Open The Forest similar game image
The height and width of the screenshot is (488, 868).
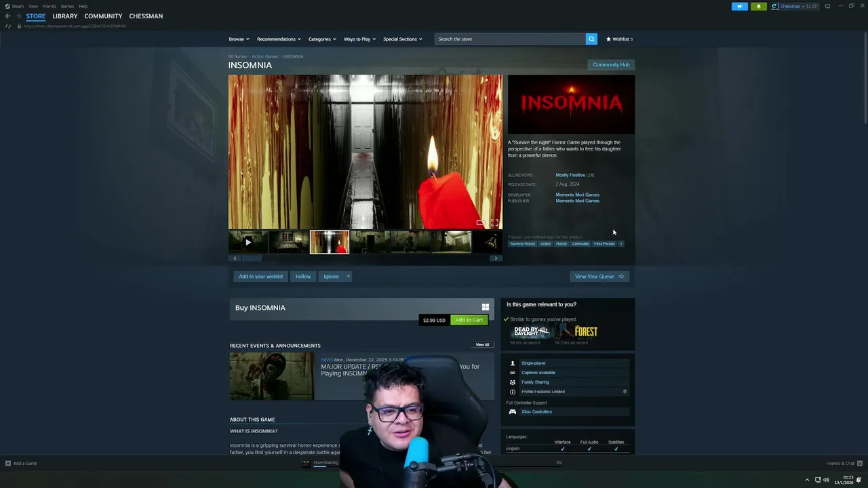point(576,331)
